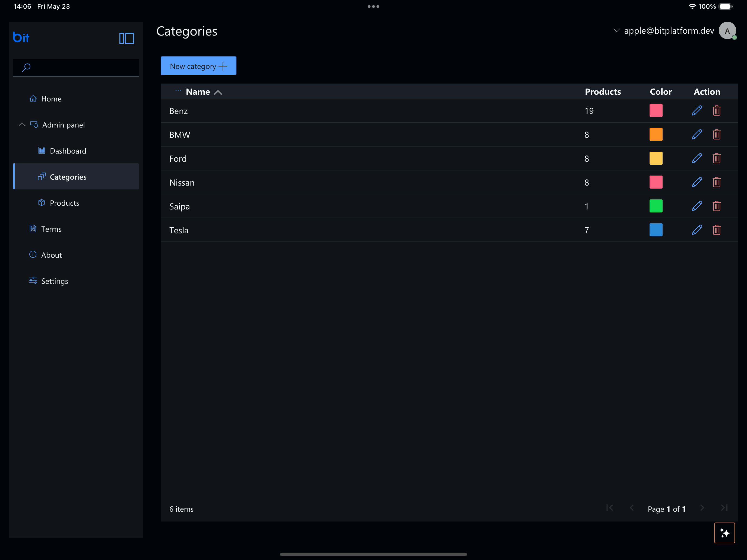The image size is (747, 560).
Task: Select the Admin panel group label
Action: point(64,125)
